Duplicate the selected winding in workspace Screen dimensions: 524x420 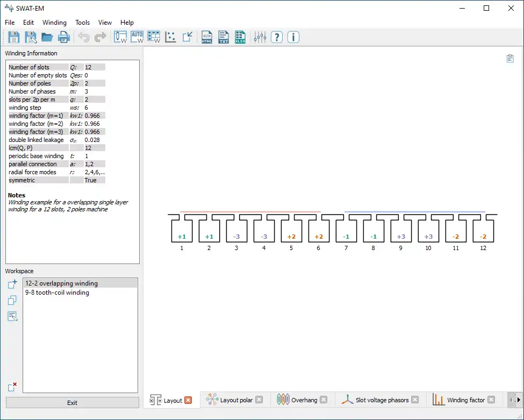pos(12,300)
